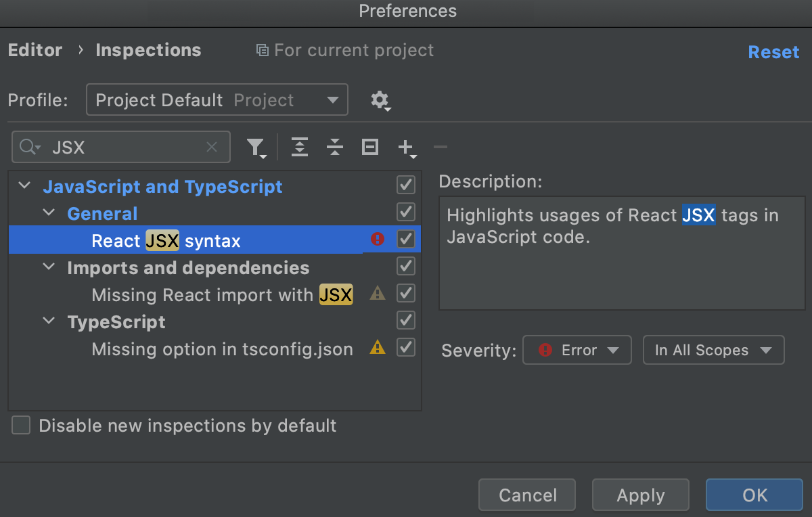
Task: Click the minus icon in the toolbar
Action: click(440, 147)
